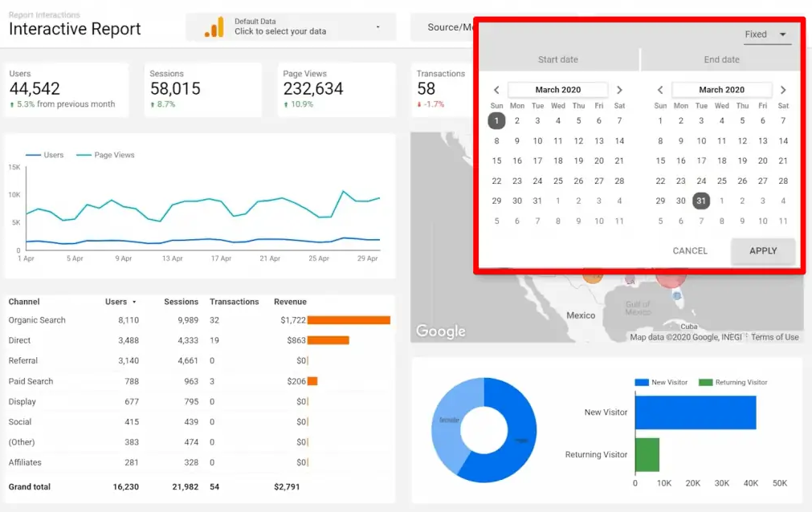
Task: Click the Google logo on the map
Action: click(x=440, y=331)
